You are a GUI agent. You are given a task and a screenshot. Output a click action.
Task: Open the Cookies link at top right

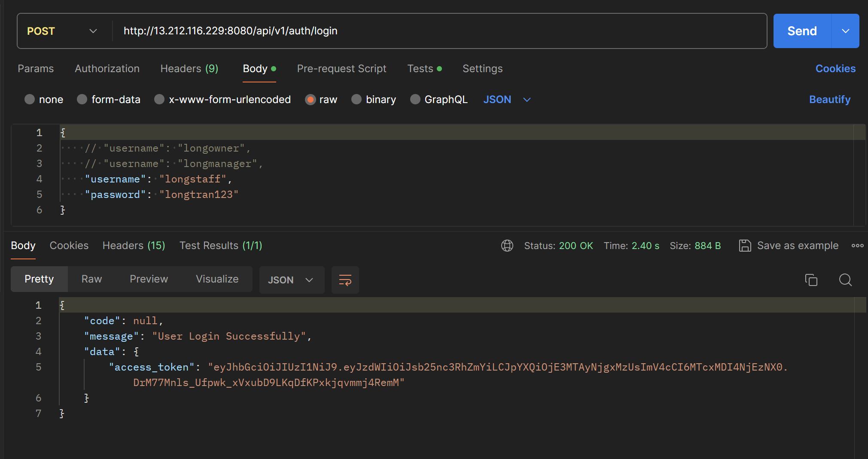click(835, 69)
